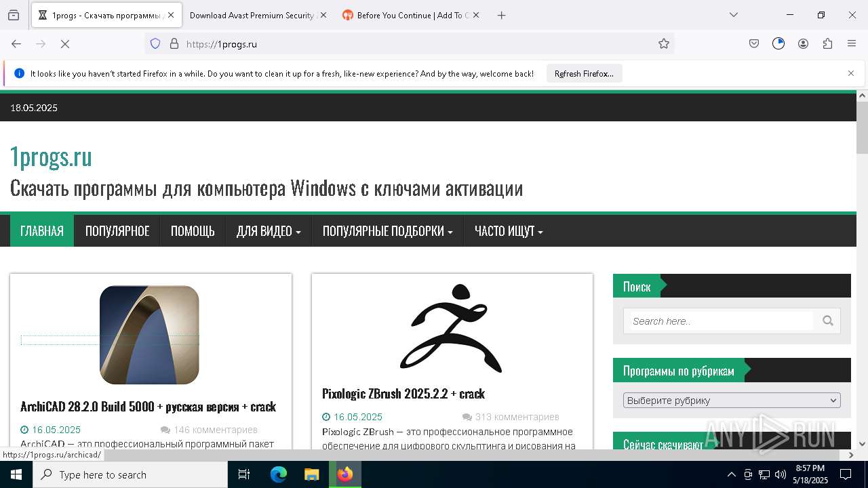Close the Download Avast Premium Security tab
Image resolution: width=868 pixels, height=488 pixels.
click(x=323, y=15)
